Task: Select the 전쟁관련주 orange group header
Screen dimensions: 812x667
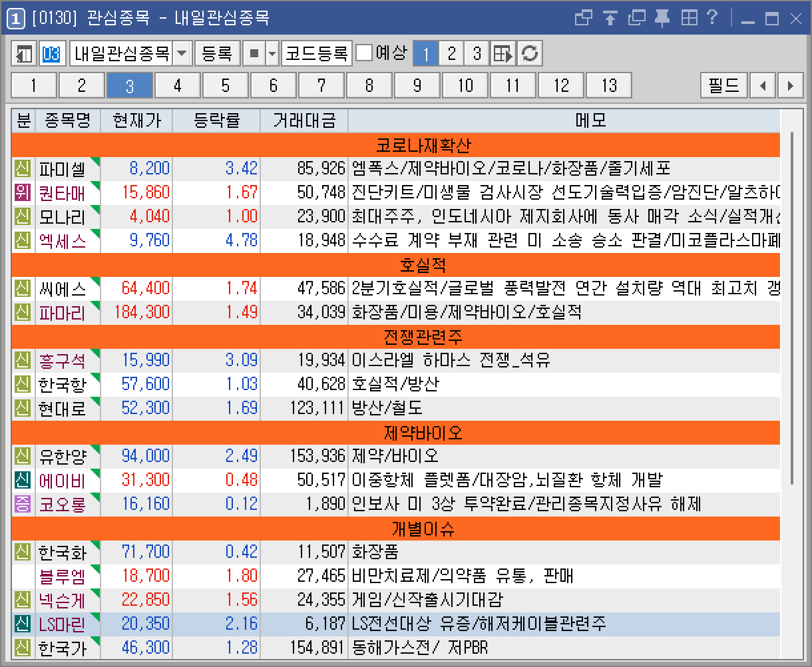Action: (395, 335)
